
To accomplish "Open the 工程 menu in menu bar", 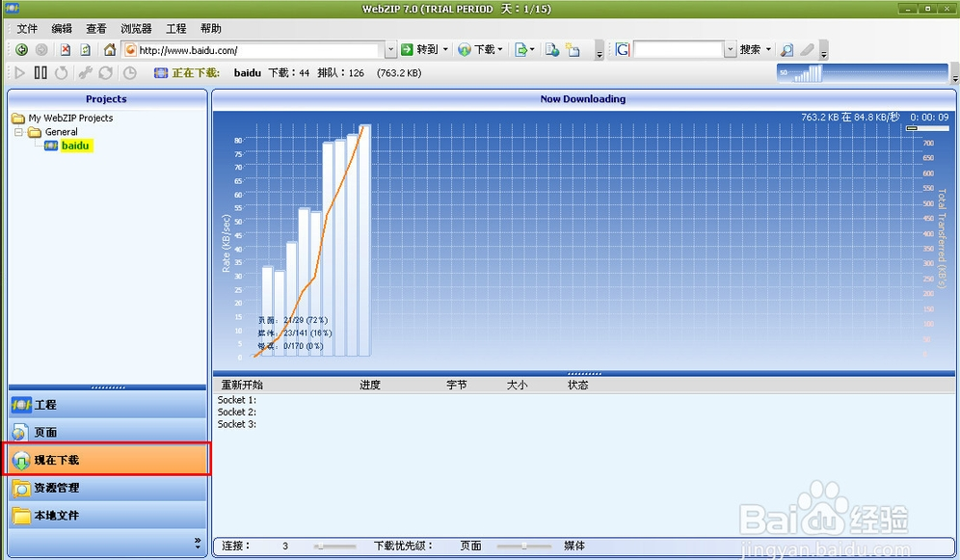I will [x=175, y=29].
